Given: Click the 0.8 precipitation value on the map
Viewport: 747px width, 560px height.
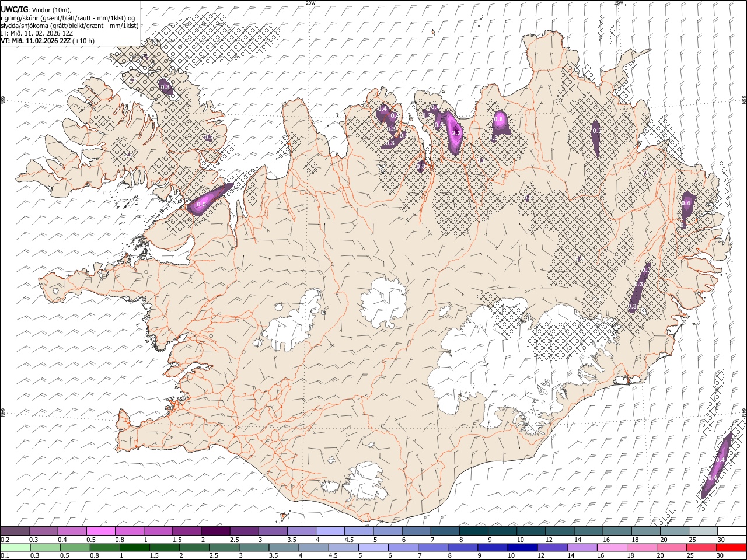Looking at the screenshot, I should (x=499, y=119).
